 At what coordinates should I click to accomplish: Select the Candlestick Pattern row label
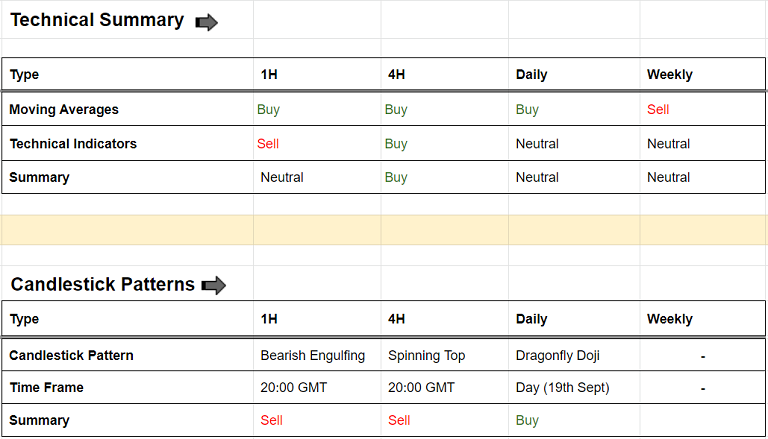71,355
